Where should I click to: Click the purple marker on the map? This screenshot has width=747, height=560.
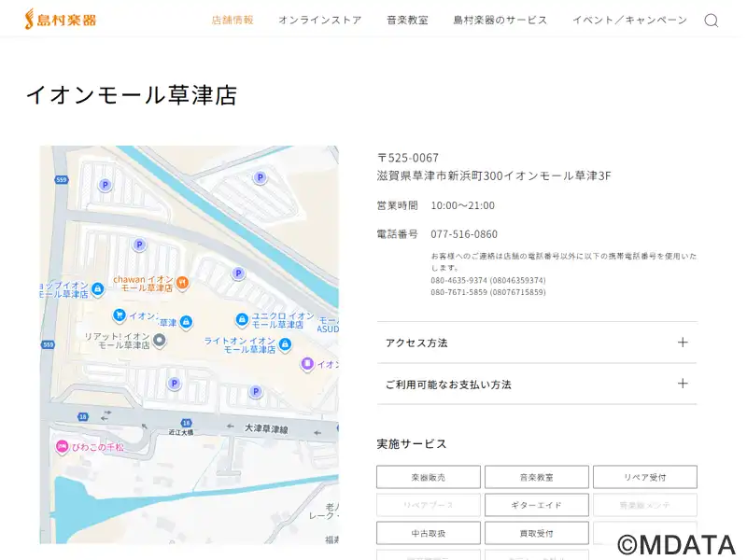tap(306, 364)
